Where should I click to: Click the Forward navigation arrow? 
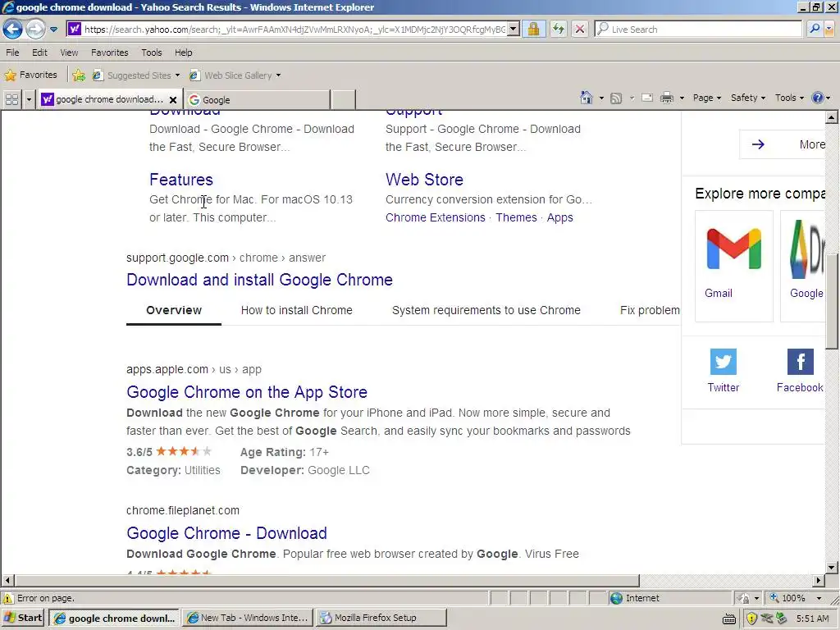(35, 29)
